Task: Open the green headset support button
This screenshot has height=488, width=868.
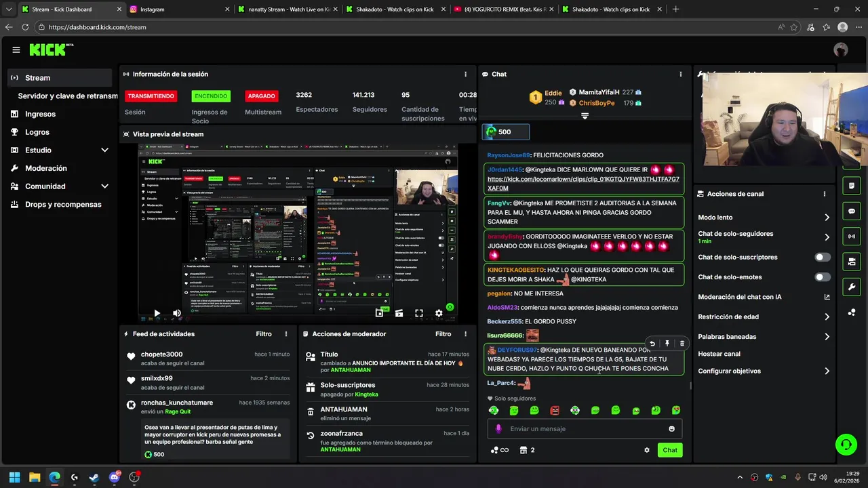Action: [846, 445]
